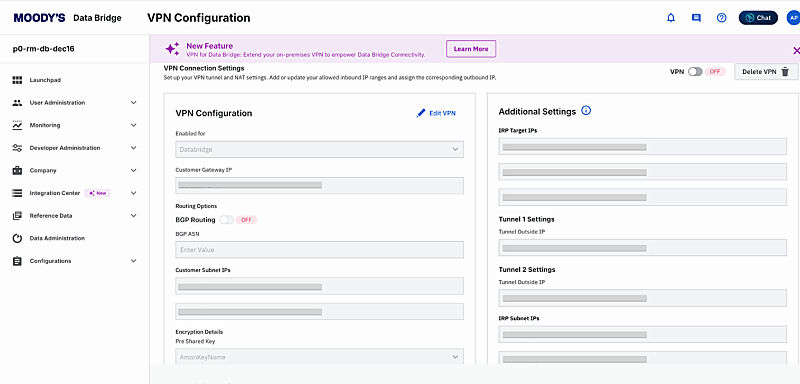Click the Tunnel 2 Outside IP field

pyautogui.click(x=642, y=298)
